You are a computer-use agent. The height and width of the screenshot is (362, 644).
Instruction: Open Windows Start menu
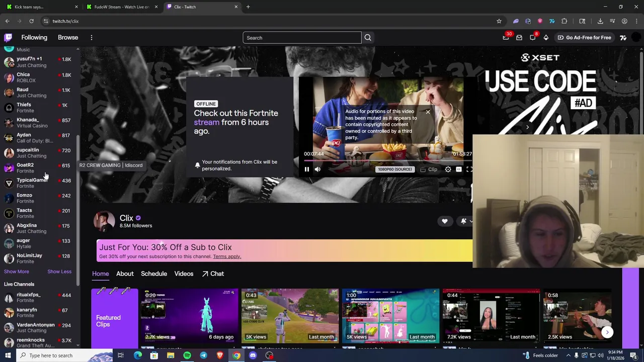click(8, 355)
